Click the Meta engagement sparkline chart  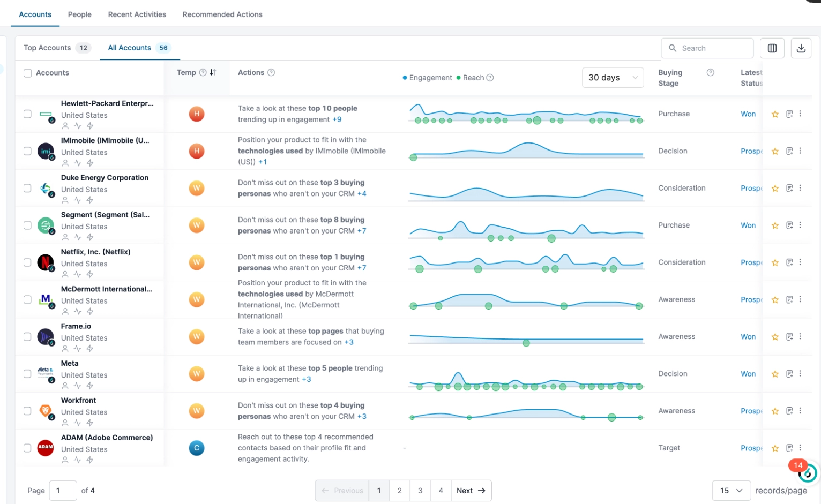526,380
